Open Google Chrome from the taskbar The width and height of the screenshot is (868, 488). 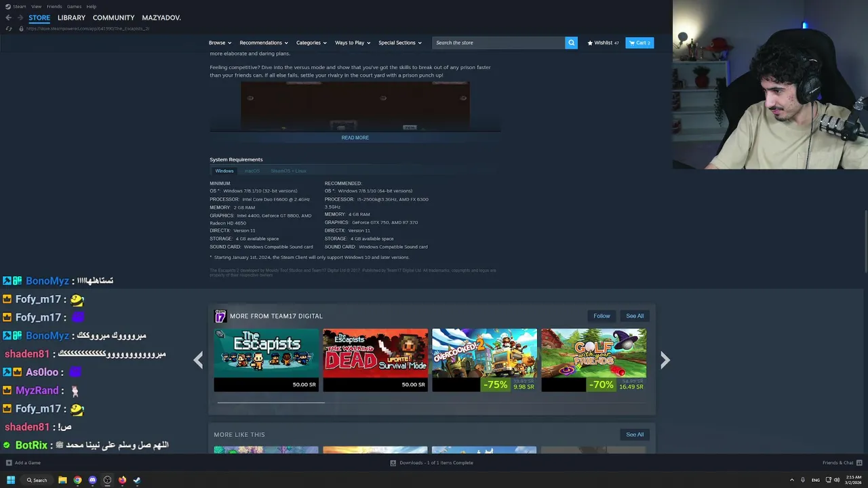(x=77, y=480)
